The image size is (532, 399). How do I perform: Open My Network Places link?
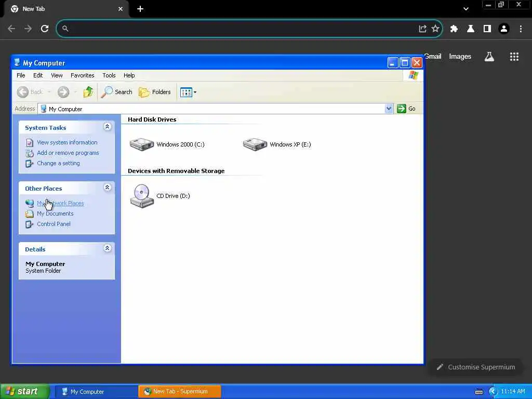60,203
